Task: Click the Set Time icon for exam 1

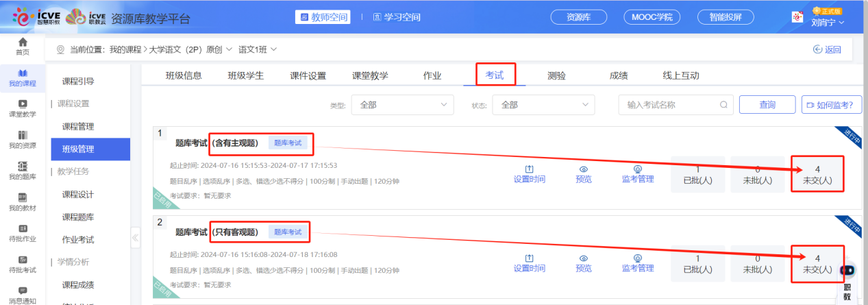Action: pyautogui.click(x=529, y=169)
